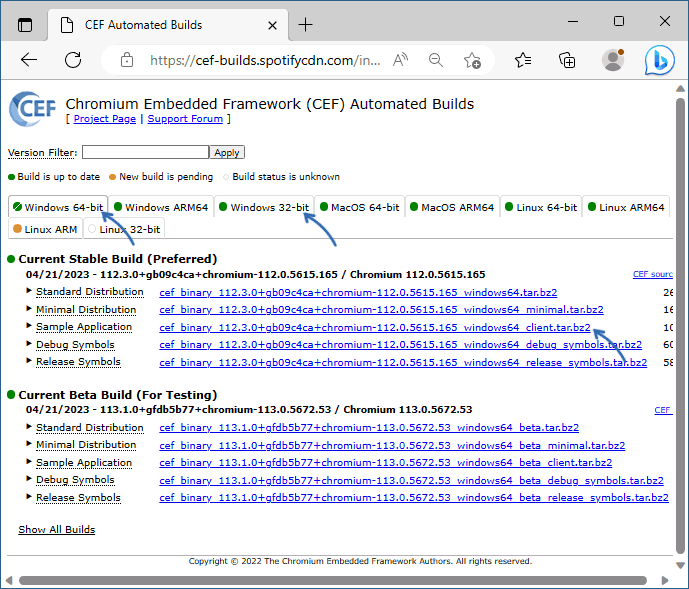Image resolution: width=689 pixels, height=589 pixels.
Task: Expand beta Release Symbols triangle
Action: (29, 497)
